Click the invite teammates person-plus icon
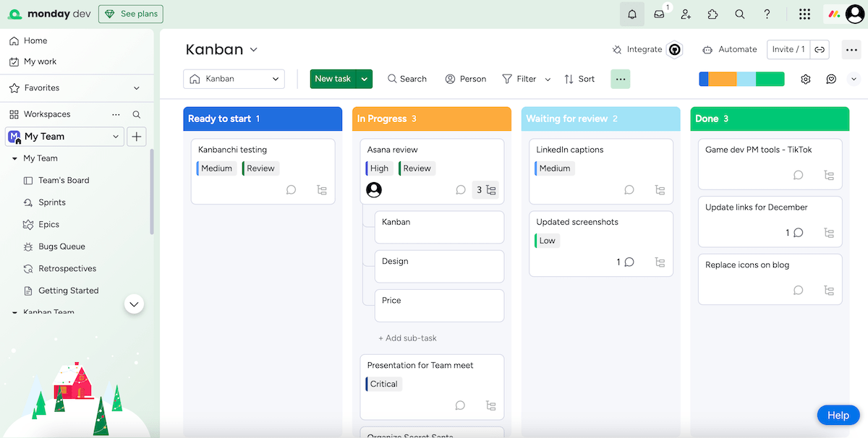Image resolution: width=868 pixels, height=438 pixels. 686,14
